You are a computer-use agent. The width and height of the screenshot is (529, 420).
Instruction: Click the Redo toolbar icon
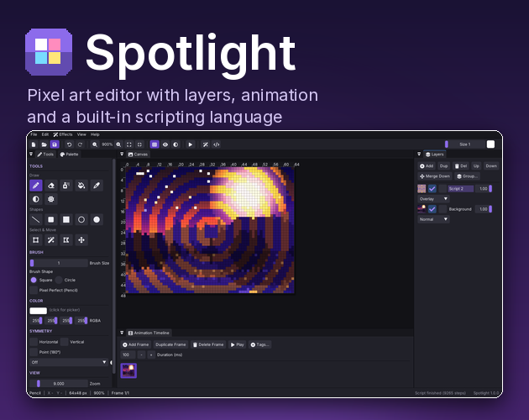click(x=80, y=144)
